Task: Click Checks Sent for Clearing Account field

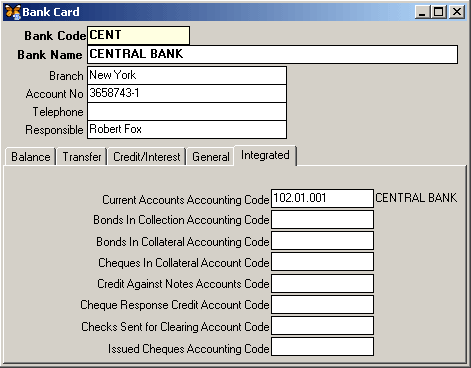Action: coord(322,325)
